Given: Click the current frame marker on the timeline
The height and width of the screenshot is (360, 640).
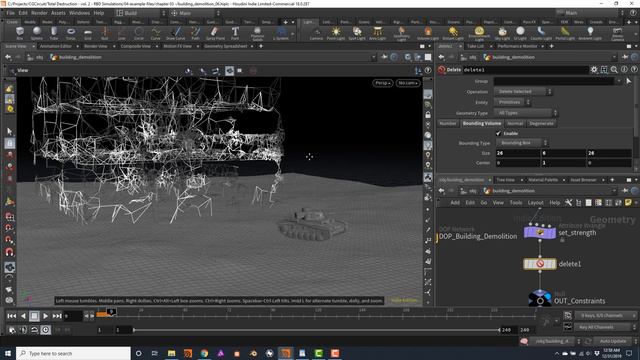Looking at the screenshot, I should tap(111, 312).
